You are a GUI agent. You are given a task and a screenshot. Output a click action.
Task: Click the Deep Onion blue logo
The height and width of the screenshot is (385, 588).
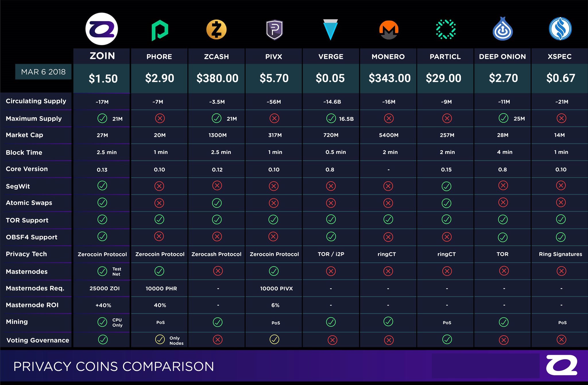click(502, 29)
